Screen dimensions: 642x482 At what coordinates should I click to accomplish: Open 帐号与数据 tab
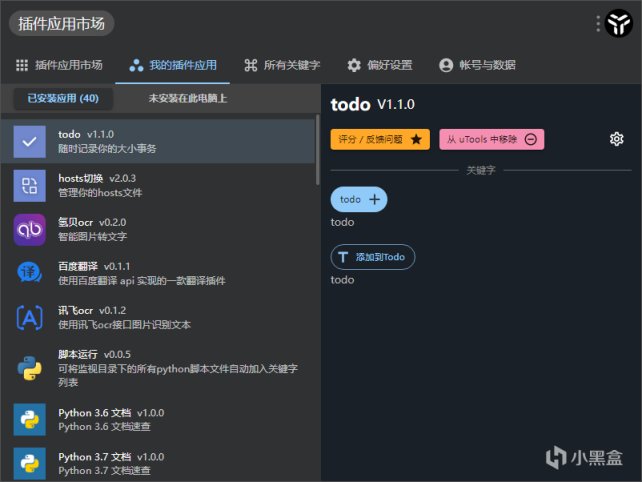(x=477, y=65)
